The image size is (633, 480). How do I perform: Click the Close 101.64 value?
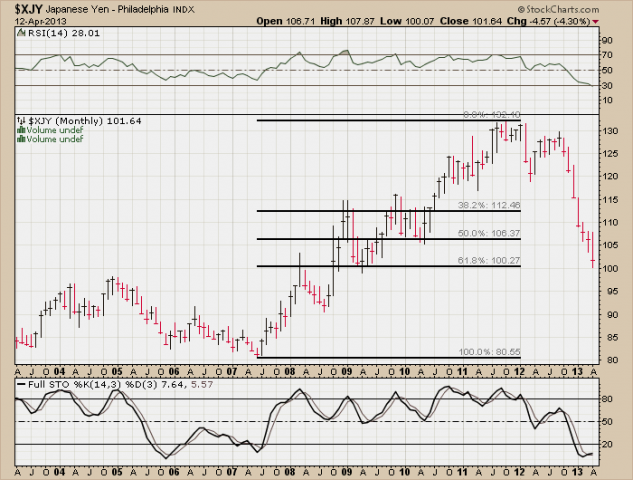(471, 21)
